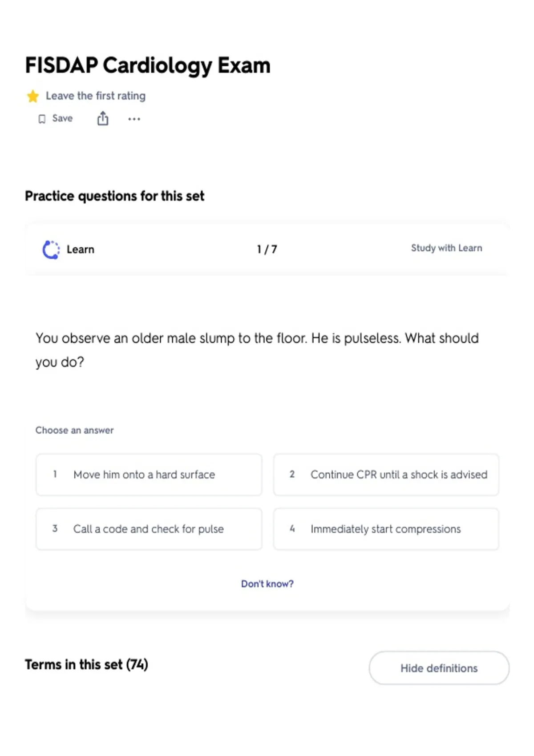Screen dimensions: 534x756
Task: Choose Immediately start compressions answer
Action: [386, 529]
